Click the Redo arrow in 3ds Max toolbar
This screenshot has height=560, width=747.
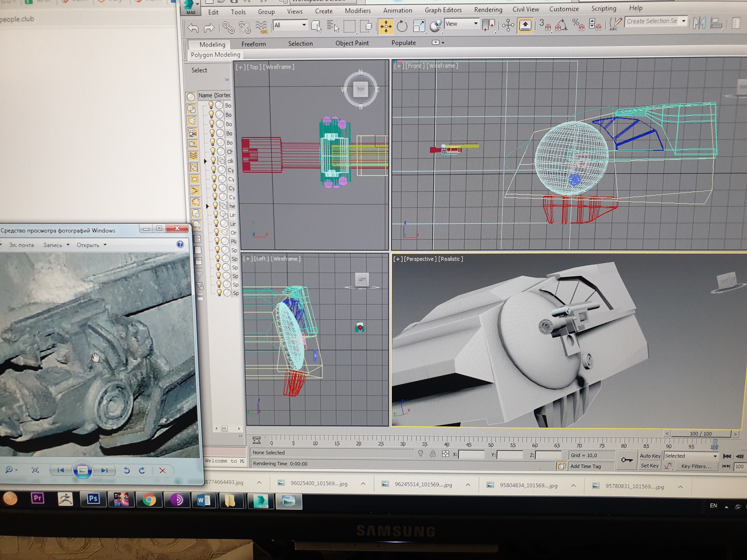(209, 28)
